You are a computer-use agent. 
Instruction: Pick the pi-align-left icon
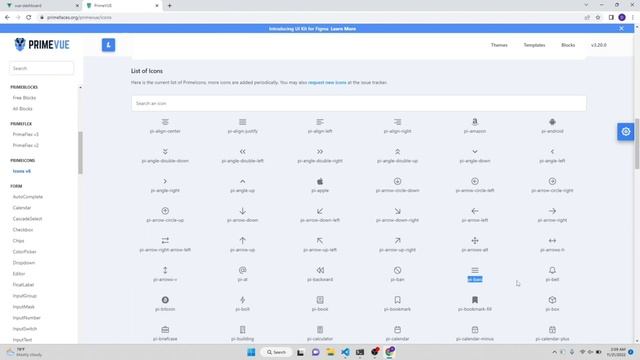pyautogui.click(x=320, y=122)
